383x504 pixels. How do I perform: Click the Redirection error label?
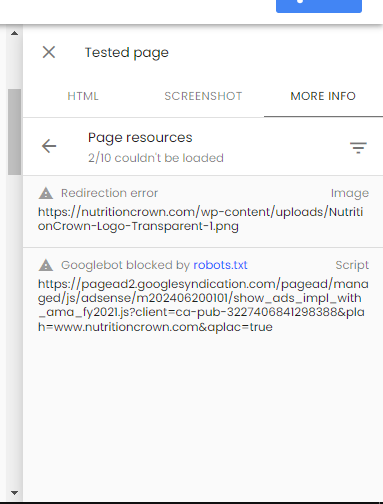point(109,193)
